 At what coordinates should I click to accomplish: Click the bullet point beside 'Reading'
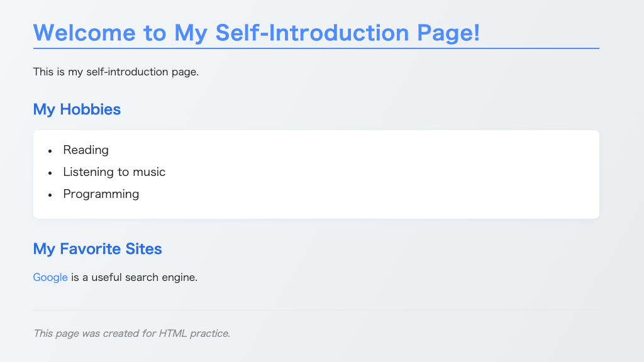[x=50, y=151]
